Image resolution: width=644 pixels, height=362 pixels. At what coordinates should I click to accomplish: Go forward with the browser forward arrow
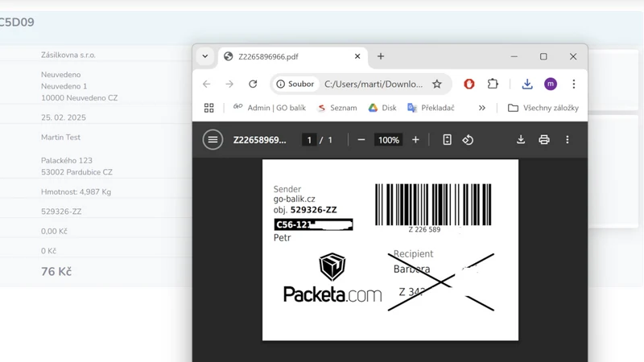(x=229, y=84)
